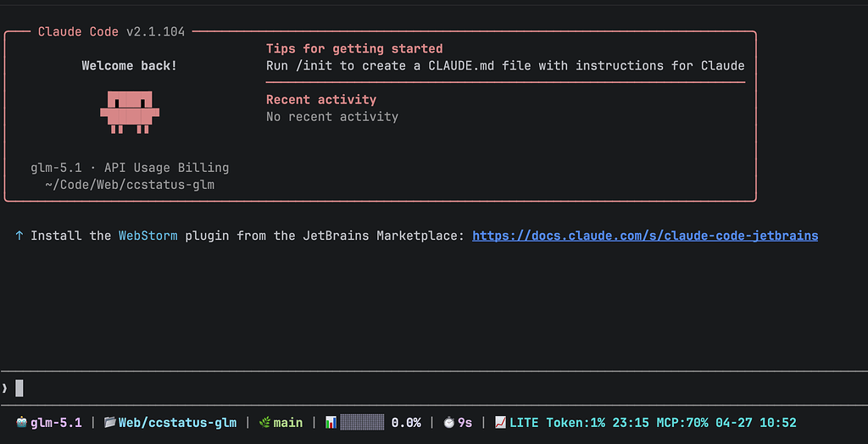The width and height of the screenshot is (868, 444).
Task: Click the Claude mascot pixel art
Action: click(130, 113)
